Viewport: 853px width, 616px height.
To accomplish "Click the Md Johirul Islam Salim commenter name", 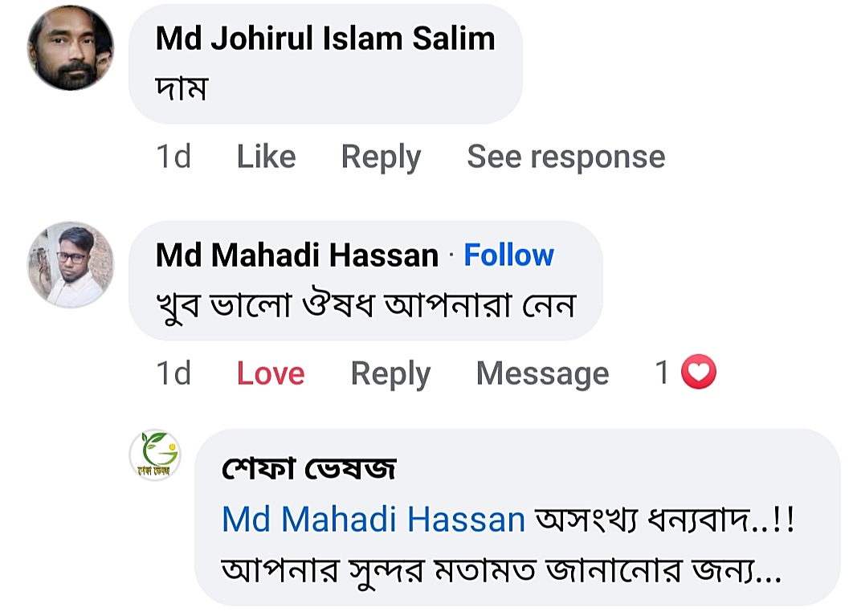I will (325, 39).
